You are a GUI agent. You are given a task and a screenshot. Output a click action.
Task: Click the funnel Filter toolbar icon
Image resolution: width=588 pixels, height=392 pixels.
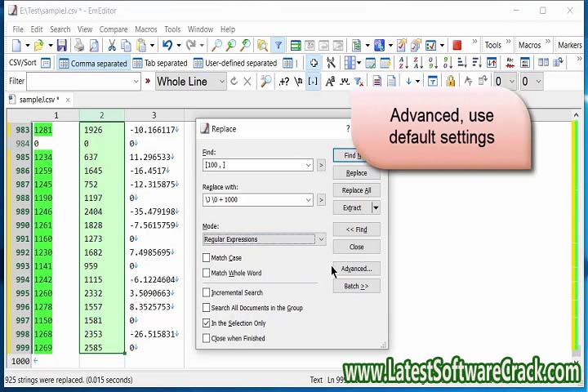(278, 46)
